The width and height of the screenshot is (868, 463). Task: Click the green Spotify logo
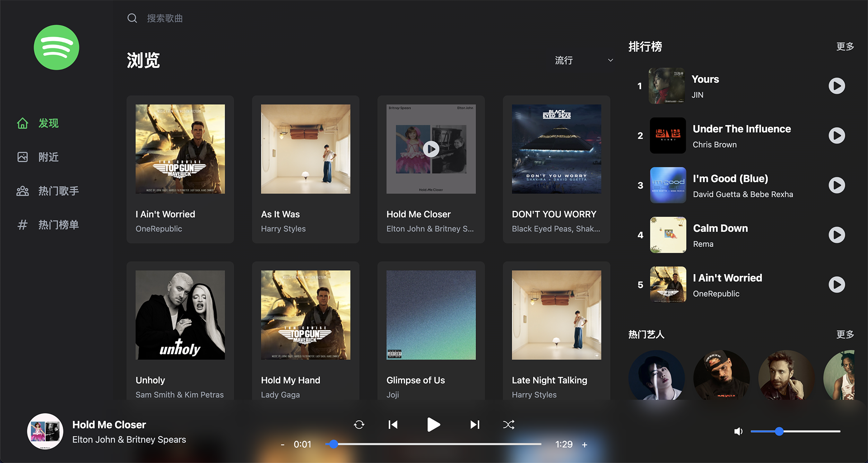pyautogui.click(x=57, y=47)
